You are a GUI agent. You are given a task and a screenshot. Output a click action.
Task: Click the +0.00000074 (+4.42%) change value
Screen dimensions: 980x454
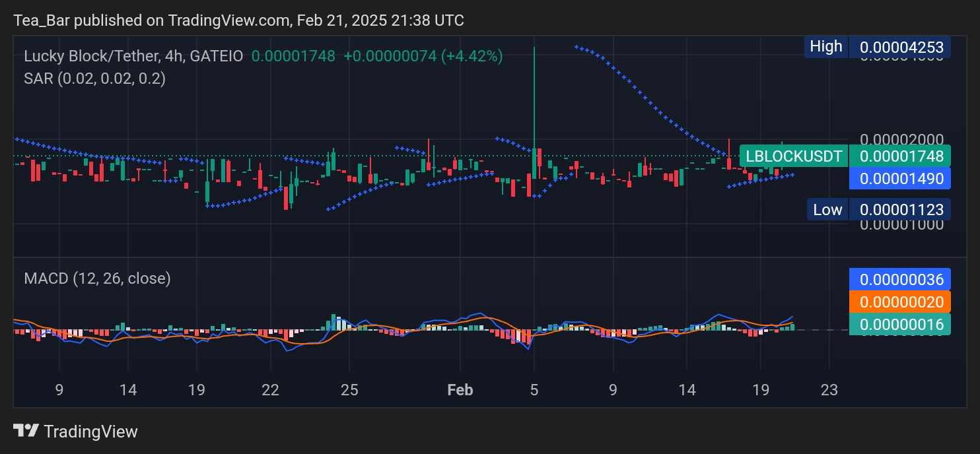click(423, 56)
